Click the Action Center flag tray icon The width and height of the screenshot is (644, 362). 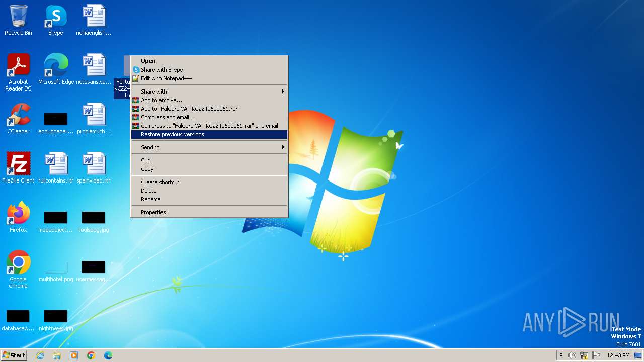point(596,355)
